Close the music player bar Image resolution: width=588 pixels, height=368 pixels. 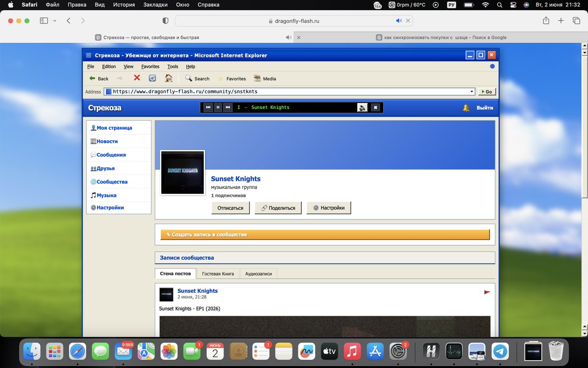[375, 107]
